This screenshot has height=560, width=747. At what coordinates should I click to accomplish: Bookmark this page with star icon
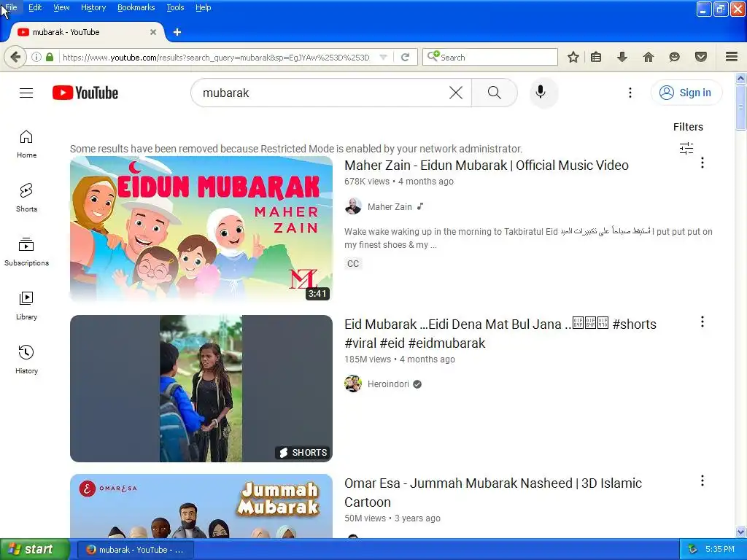pyautogui.click(x=573, y=57)
